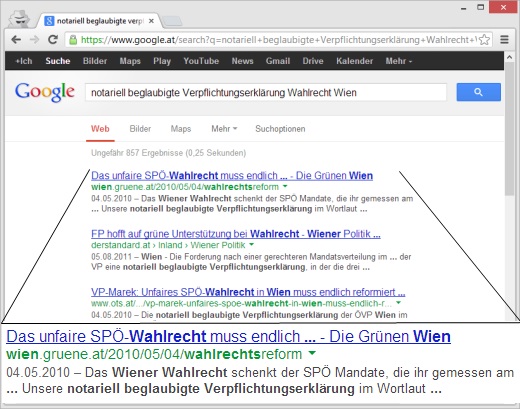Select the Web results tab
Screen dimensions: 520x409
(x=100, y=129)
